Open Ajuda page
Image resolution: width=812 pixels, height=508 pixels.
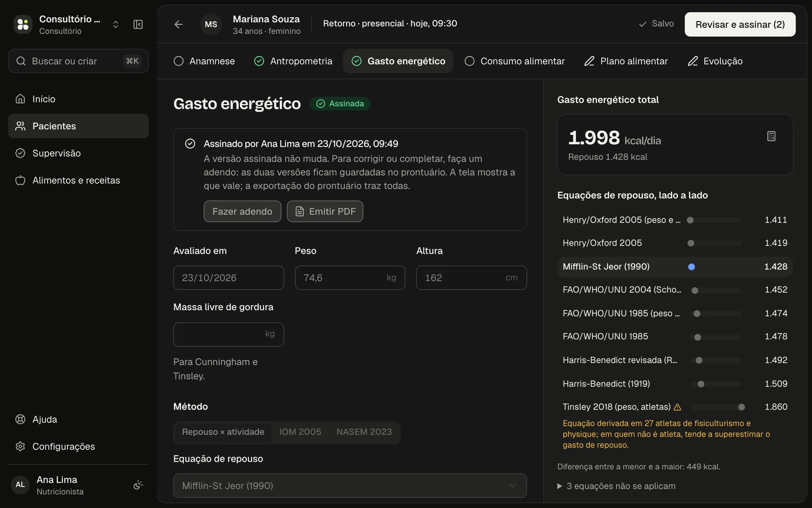[x=78, y=419]
